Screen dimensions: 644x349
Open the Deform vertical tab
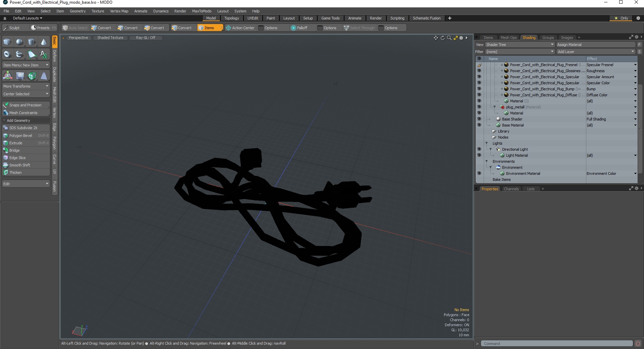(55, 56)
